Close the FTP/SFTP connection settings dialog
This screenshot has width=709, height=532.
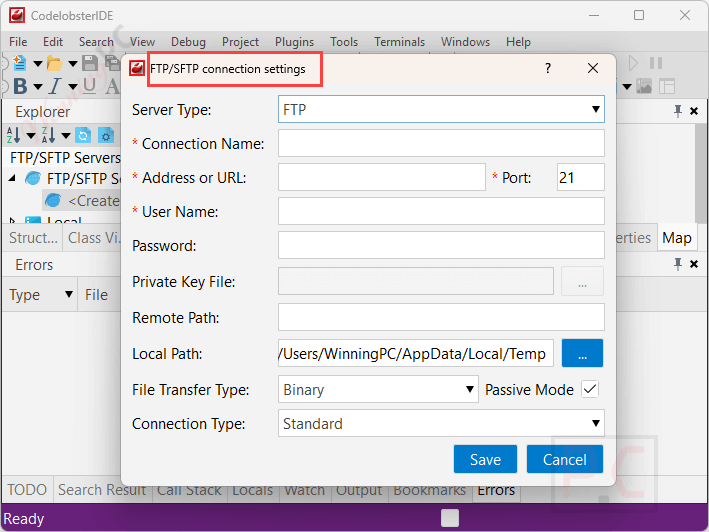pos(593,68)
